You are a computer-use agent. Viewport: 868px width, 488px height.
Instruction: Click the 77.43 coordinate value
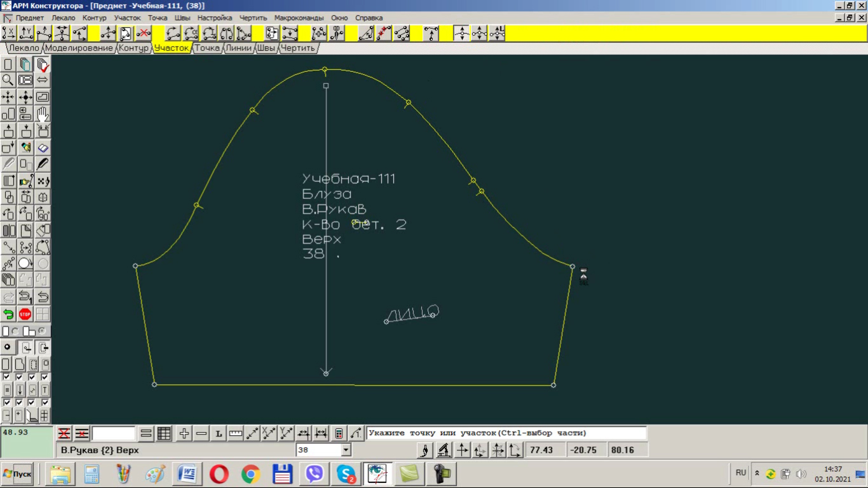541,450
